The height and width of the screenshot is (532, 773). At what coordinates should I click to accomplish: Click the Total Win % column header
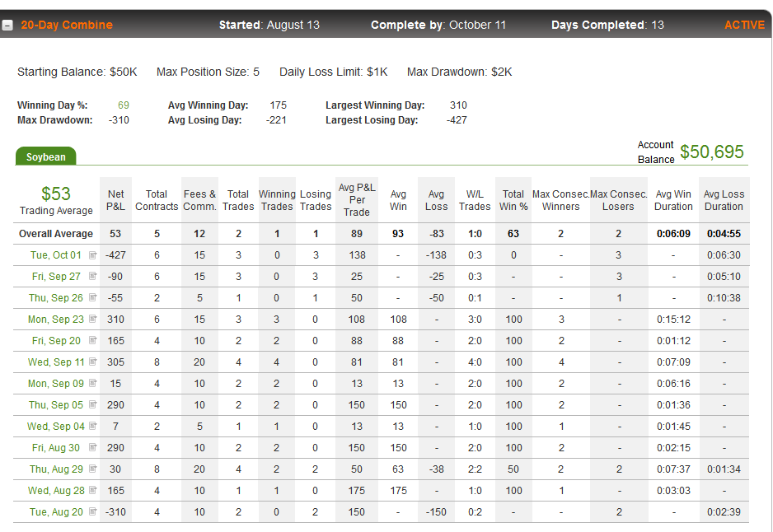click(513, 200)
